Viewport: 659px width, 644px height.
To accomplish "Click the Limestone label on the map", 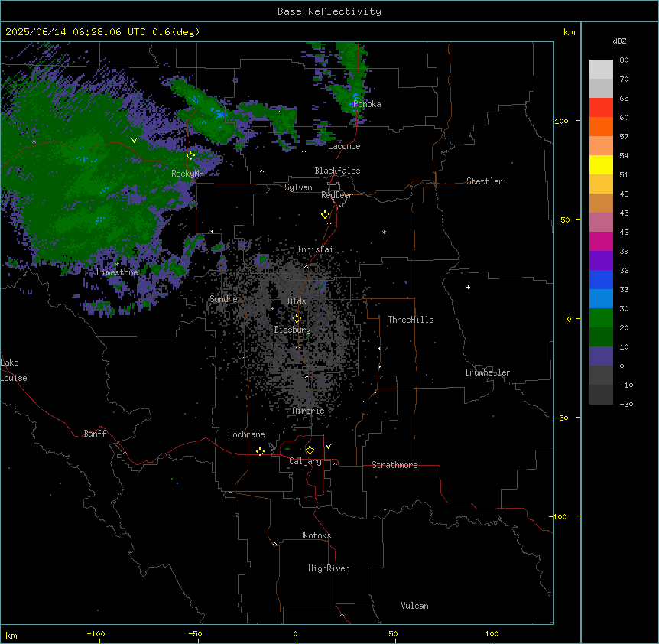I will 117,272.
